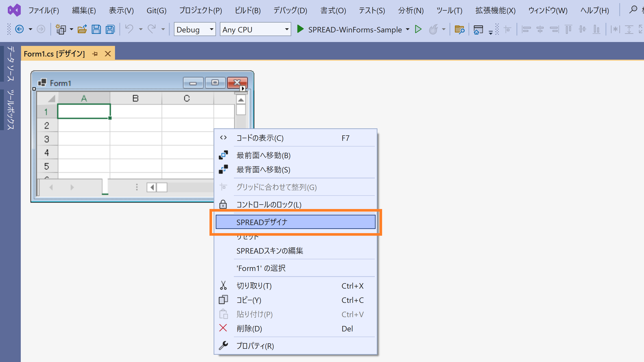Select SPREADデザイナ from the context menu
The width and height of the screenshot is (644, 362).
tap(295, 222)
